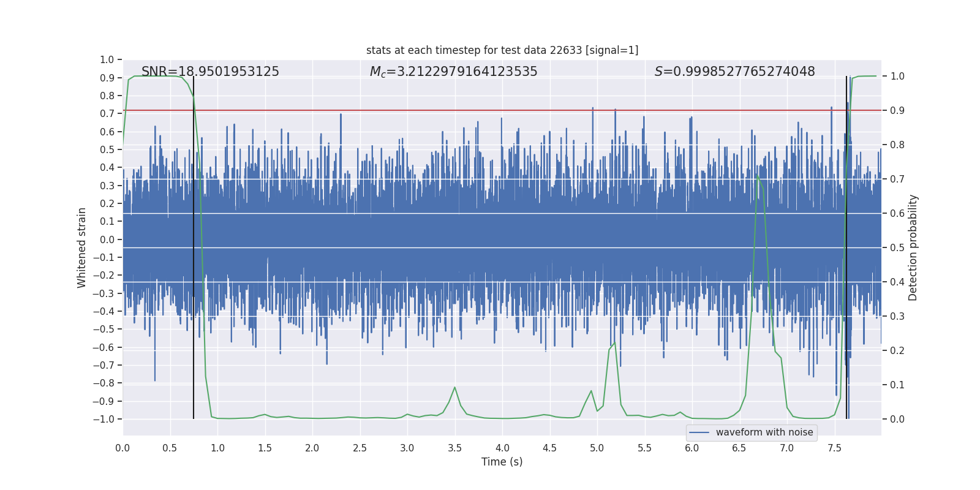
Task: Select the SNR=18.9501953125 annotation
Action: tap(210, 72)
